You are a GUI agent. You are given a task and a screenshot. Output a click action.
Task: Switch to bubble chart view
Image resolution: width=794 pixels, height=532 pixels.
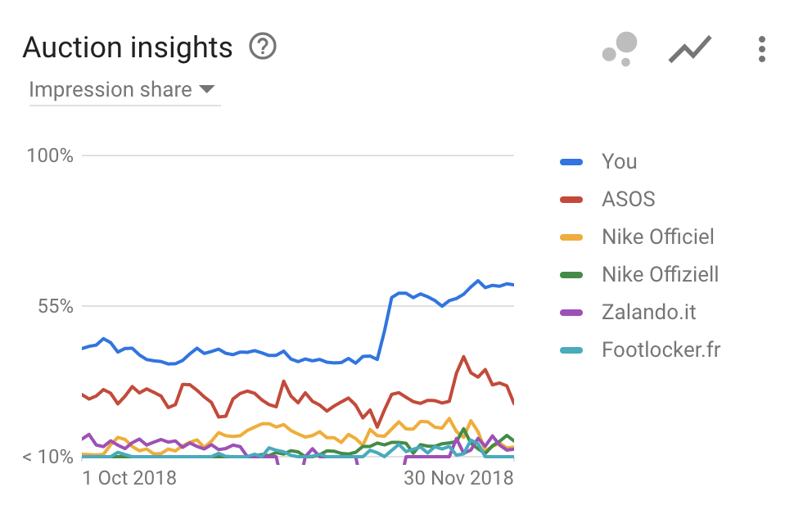pyautogui.click(x=620, y=48)
